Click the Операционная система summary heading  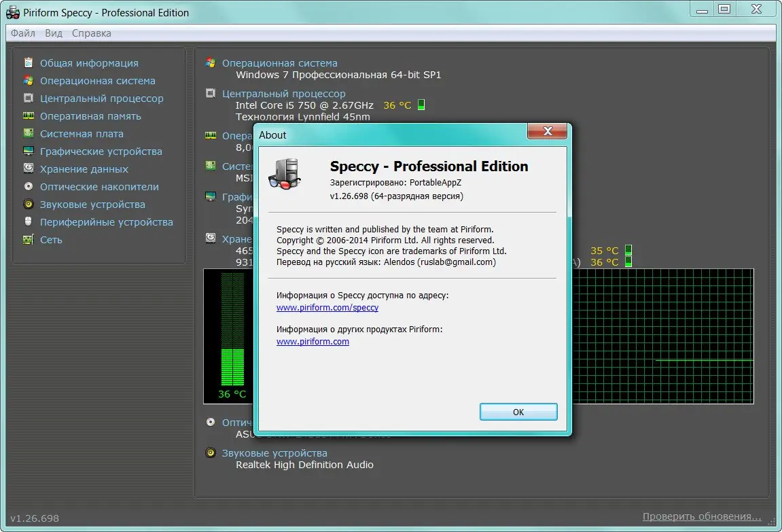280,63
